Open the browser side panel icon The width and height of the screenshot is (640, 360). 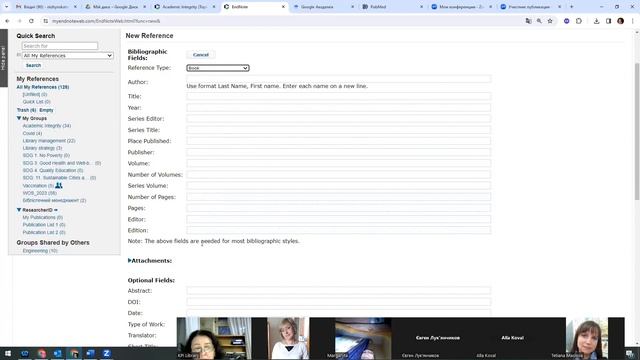tap(608, 21)
